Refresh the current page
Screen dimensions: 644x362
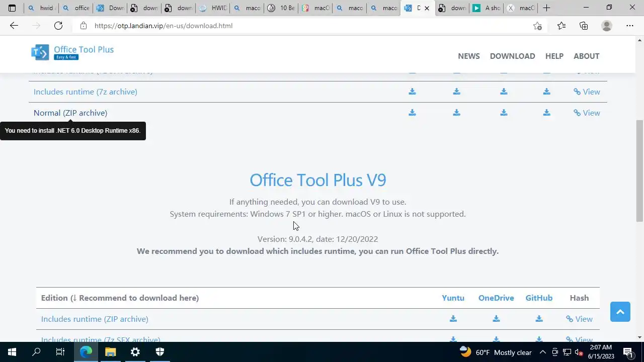point(58,26)
